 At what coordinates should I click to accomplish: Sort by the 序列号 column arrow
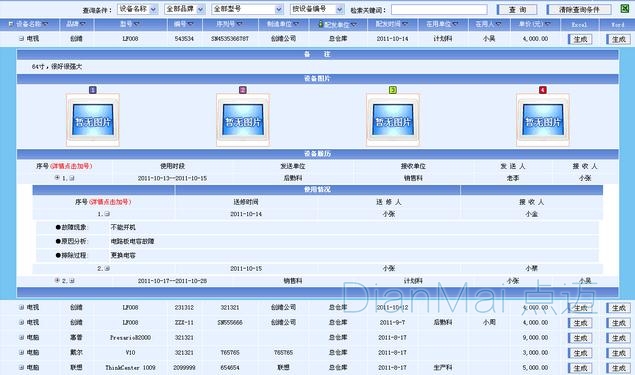(x=239, y=24)
